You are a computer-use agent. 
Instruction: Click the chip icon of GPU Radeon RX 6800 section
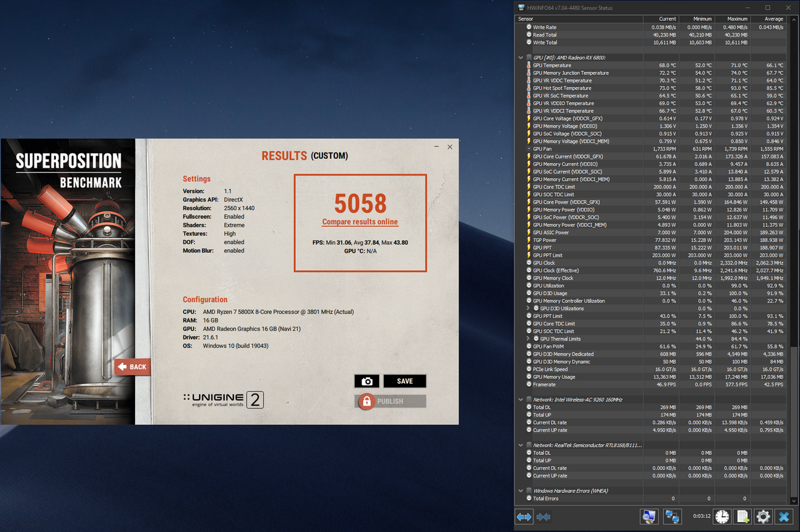[x=529, y=58]
